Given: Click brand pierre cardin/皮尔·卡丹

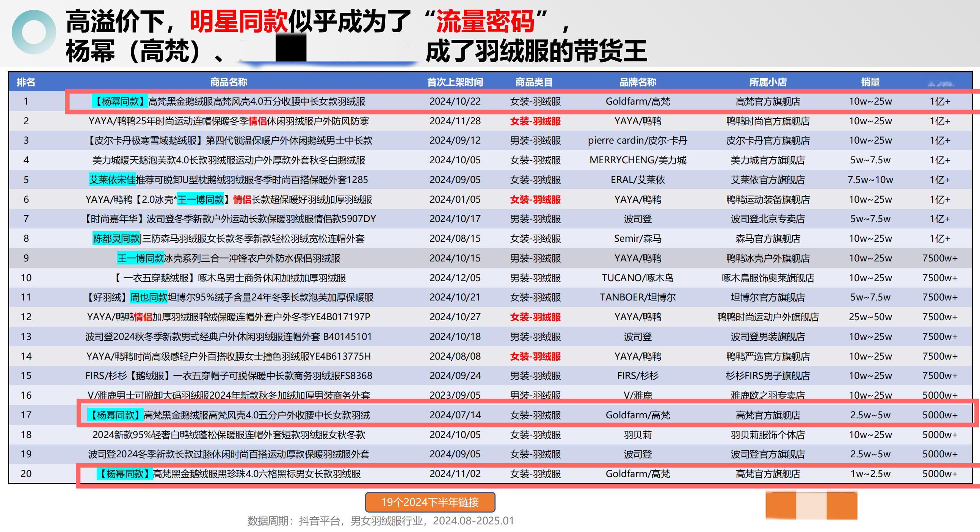Looking at the screenshot, I should [638, 141].
